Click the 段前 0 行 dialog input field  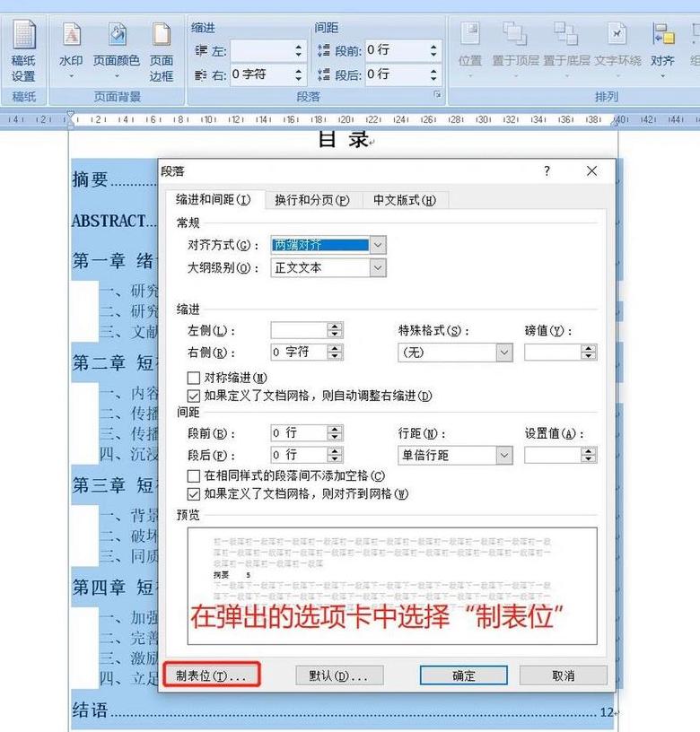(299, 433)
